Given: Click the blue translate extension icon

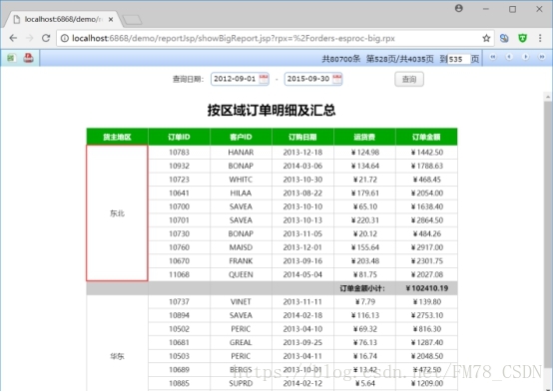Looking at the screenshot, I should (504, 38).
